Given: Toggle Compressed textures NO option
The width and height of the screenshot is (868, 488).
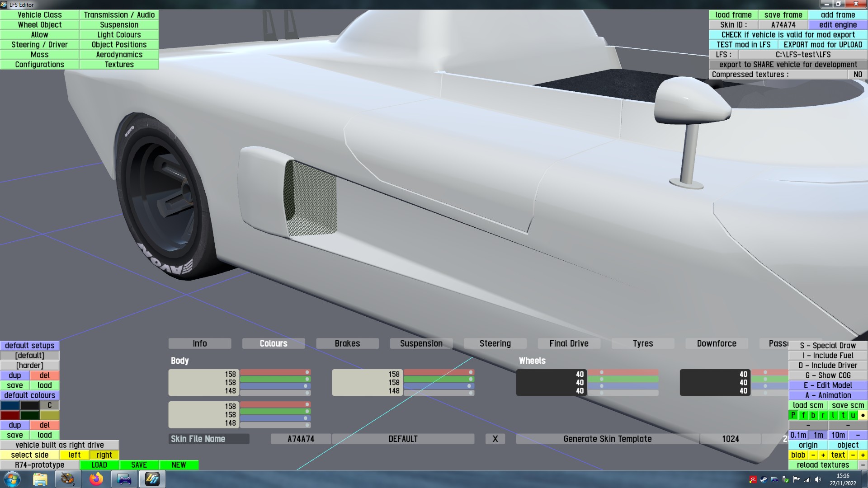Looking at the screenshot, I should 857,75.
